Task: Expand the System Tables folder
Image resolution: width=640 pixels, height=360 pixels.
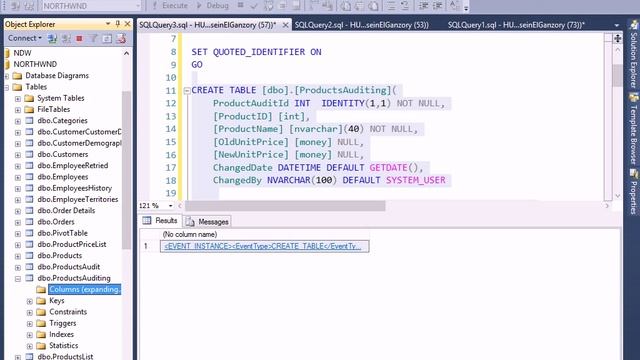Action: [18, 99]
